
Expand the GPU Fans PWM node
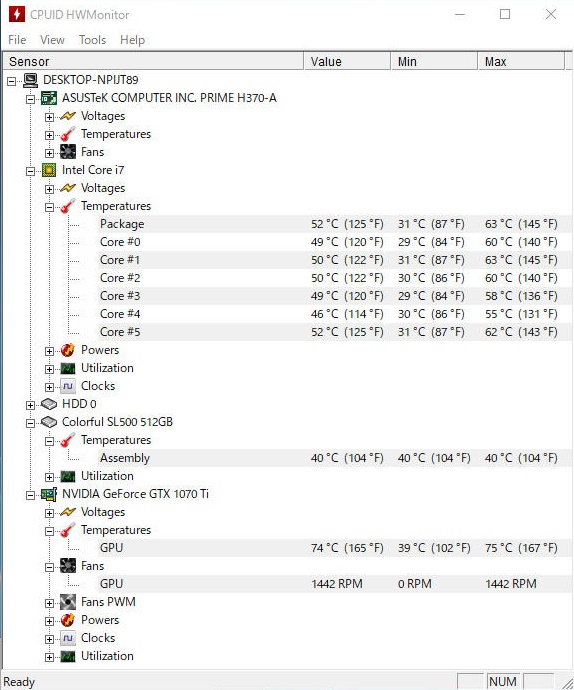click(x=49, y=603)
